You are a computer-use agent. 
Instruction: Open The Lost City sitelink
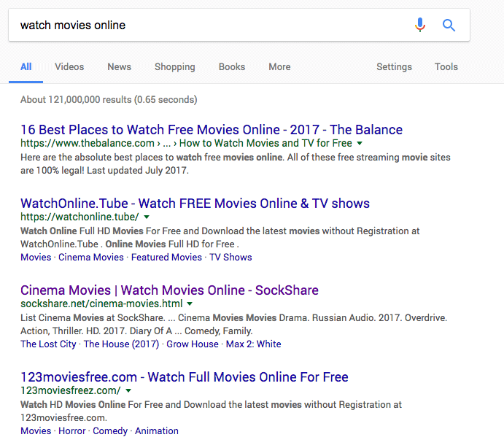[x=48, y=344]
